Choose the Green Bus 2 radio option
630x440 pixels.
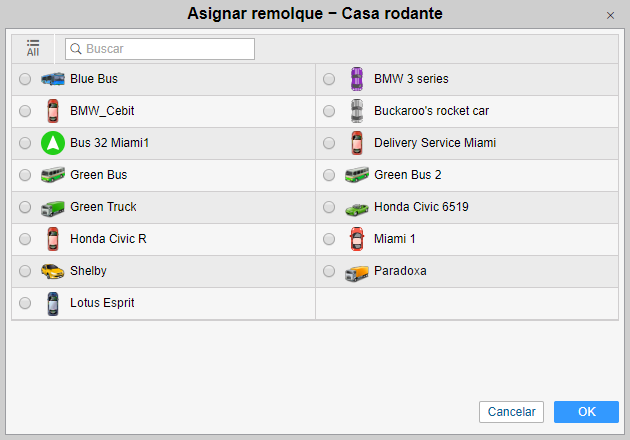[x=329, y=175]
